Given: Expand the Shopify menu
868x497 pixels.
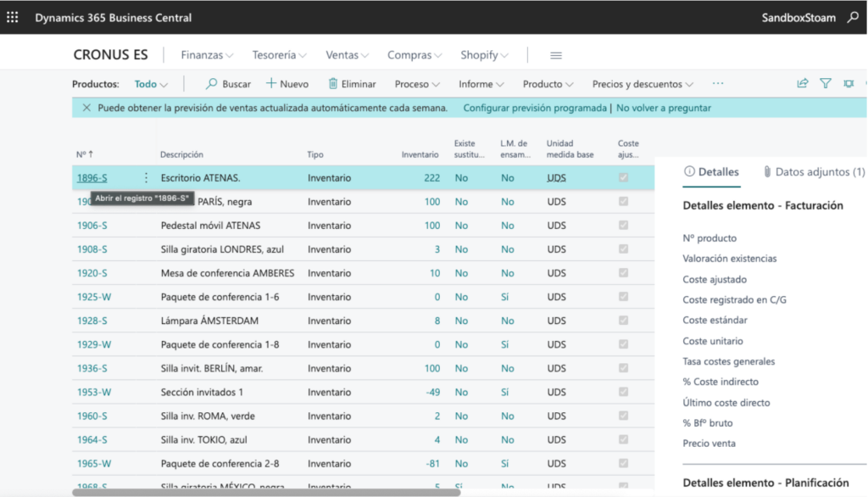Looking at the screenshot, I should (x=484, y=55).
